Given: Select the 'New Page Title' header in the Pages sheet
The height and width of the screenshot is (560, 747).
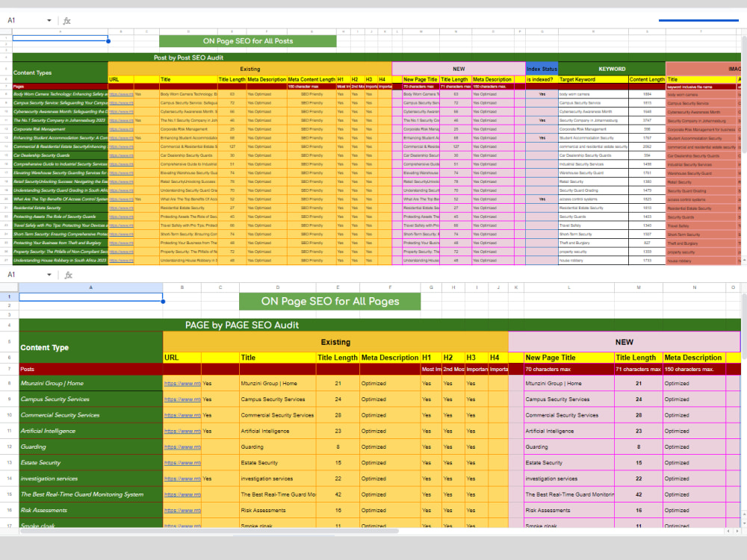Looking at the screenshot, I should [568, 358].
